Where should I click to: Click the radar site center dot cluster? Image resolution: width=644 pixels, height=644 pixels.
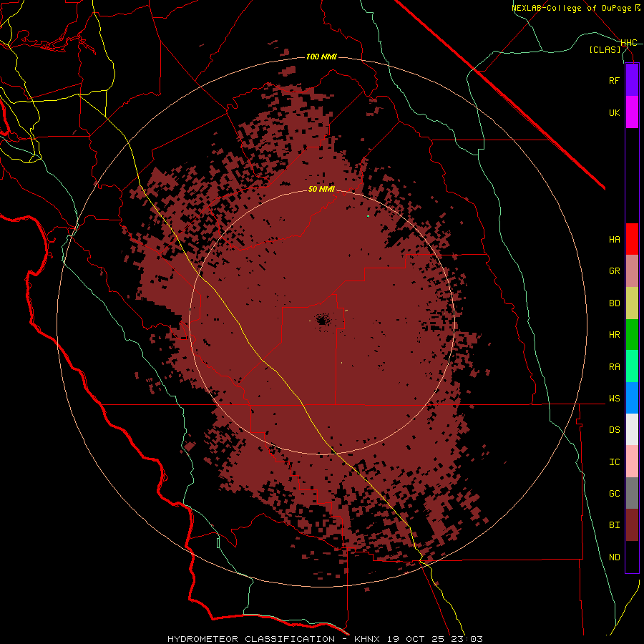pos(323,320)
